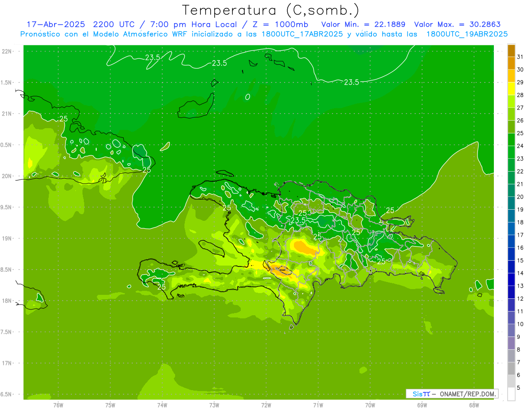The height and width of the screenshot is (411, 532).
Task: Click the '20N' latitude label
Action: coord(8,176)
